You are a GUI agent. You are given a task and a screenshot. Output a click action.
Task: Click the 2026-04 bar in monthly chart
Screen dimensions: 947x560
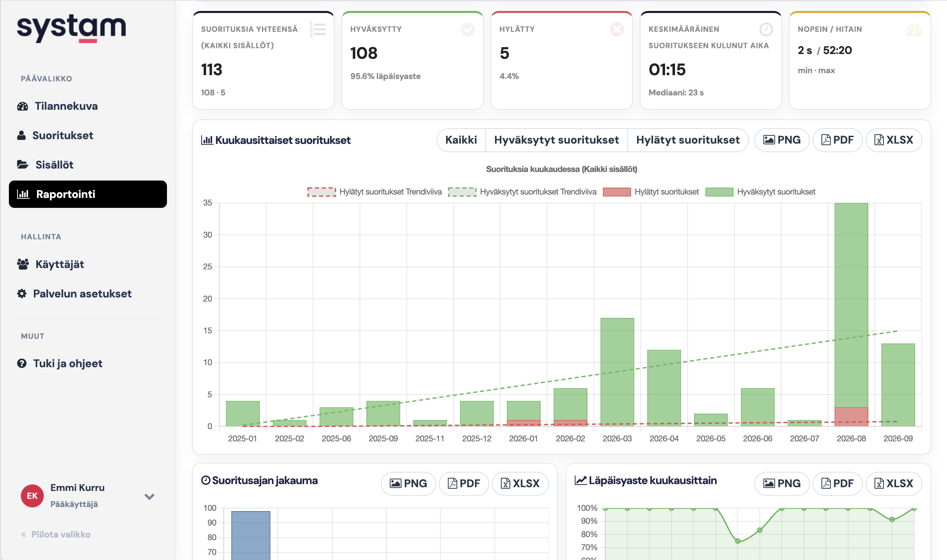[x=664, y=388]
